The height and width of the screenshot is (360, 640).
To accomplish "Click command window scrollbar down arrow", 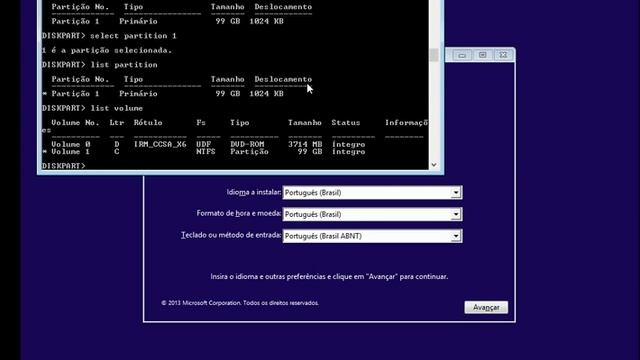I will 434,165.
